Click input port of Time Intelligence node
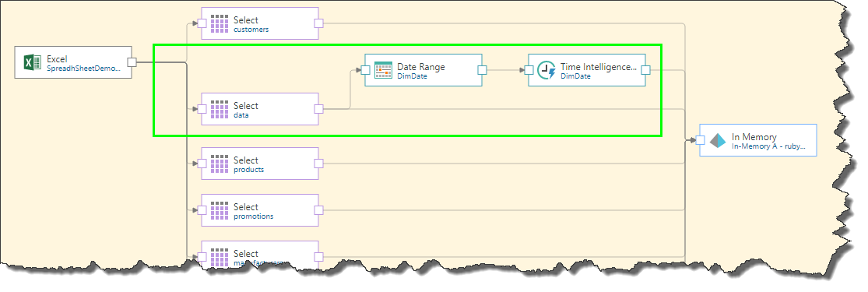This screenshot has width=868, height=292. click(x=529, y=70)
